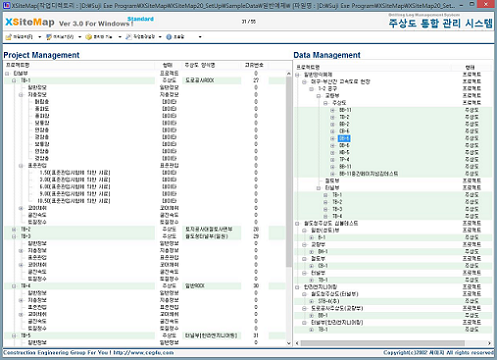
Task: Click the wrench tool icon in the toolbar
Action: point(129,37)
